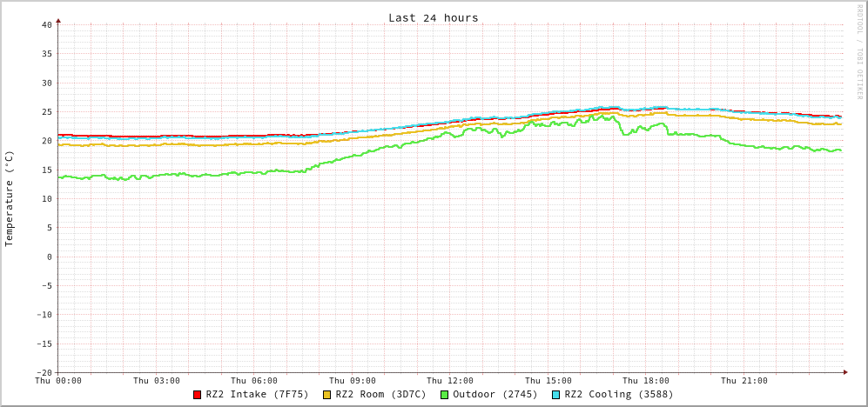The image size is (868, 407).
Task: Select the 'RZ2 Cooling (3588)' legend label
Action: [x=619, y=395]
